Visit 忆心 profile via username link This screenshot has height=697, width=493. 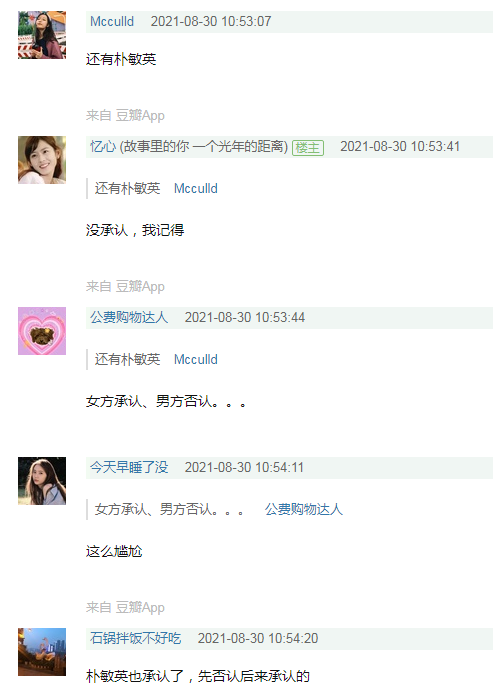(189, 146)
